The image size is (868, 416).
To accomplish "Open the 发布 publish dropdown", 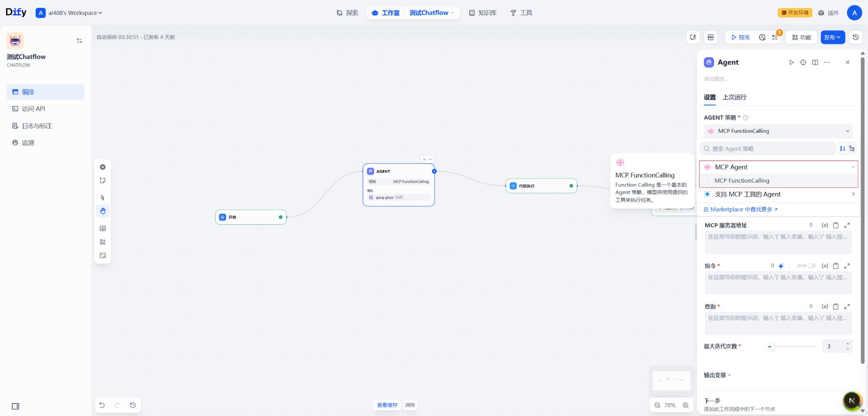I will click(x=832, y=37).
